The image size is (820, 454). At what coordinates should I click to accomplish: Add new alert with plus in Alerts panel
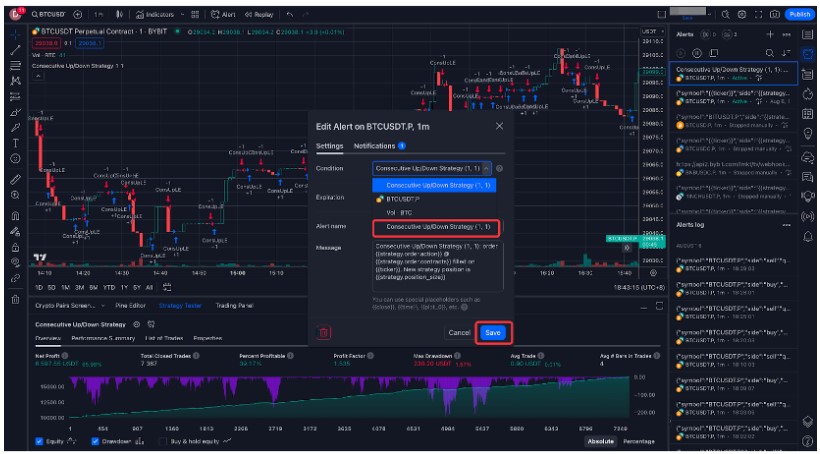(770, 35)
